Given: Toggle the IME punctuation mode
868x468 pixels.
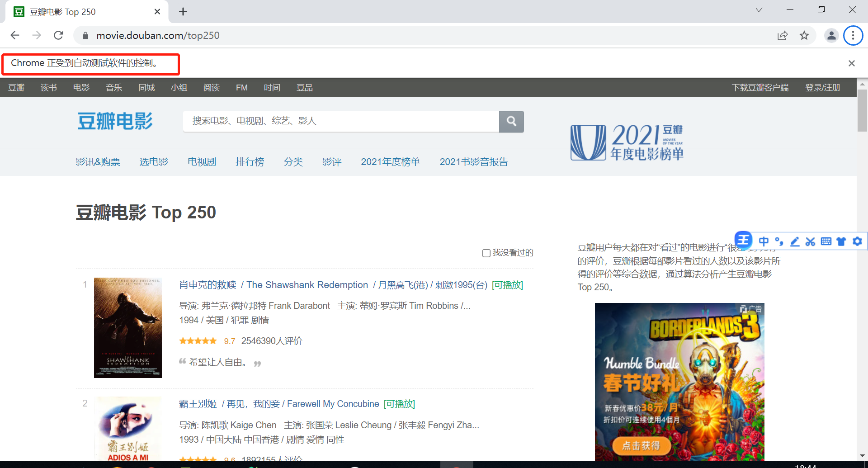Looking at the screenshot, I should click(x=779, y=241).
